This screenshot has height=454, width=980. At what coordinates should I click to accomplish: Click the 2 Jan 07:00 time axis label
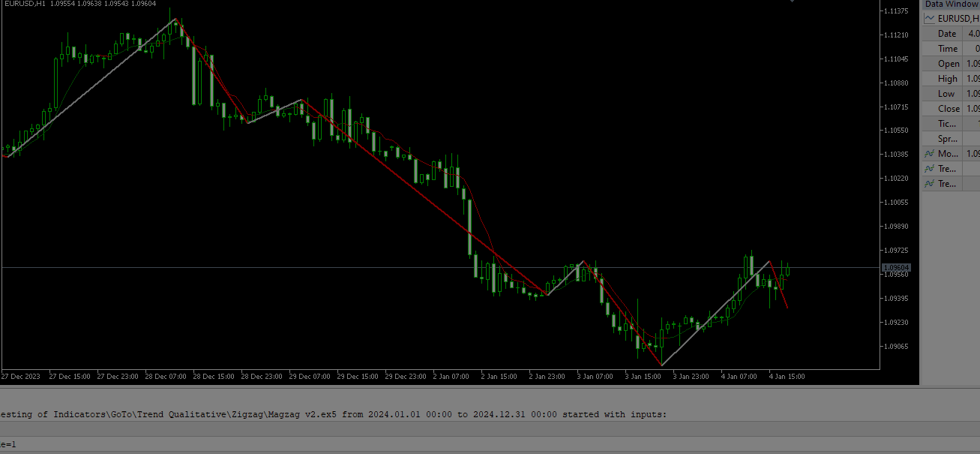point(451,377)
